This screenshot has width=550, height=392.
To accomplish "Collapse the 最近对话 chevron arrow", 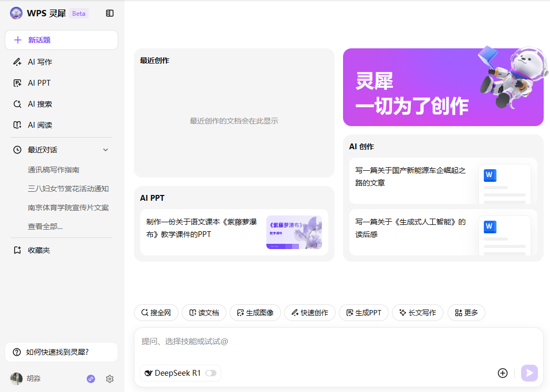I will [x=106, y=150].
